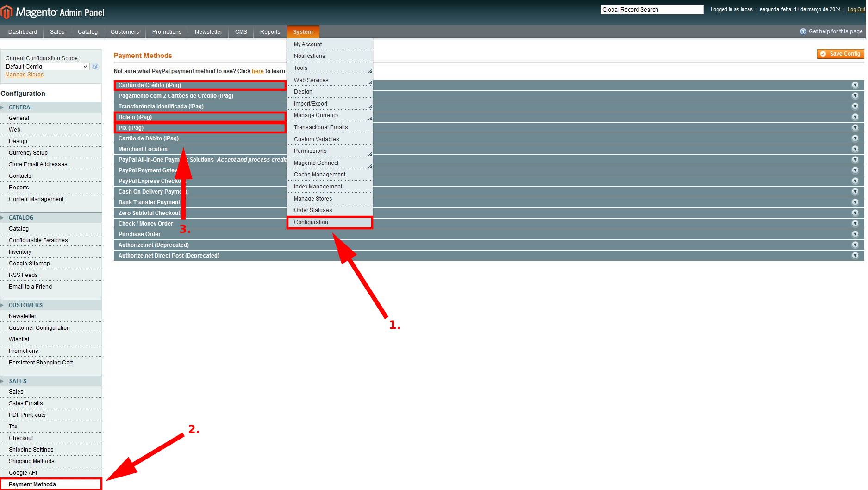Open Currency Setup sidebar tab
Viewport: 868px width, 490px height.
coord(51,153)
